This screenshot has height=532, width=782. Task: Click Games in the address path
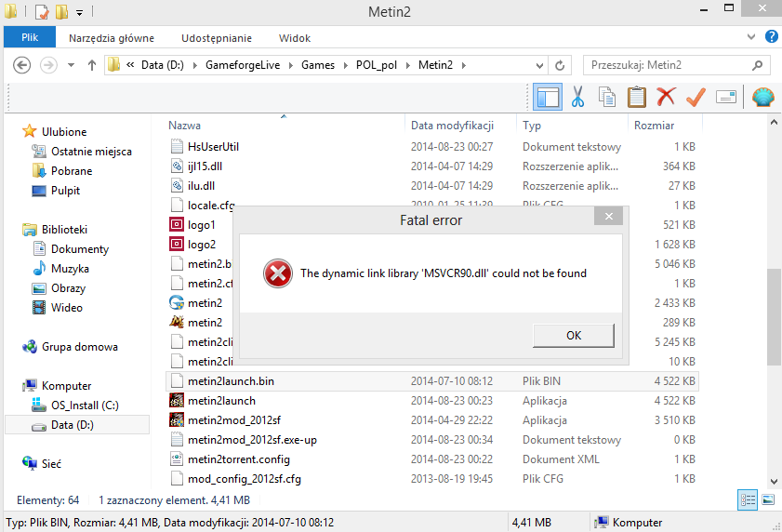(318, 65)
